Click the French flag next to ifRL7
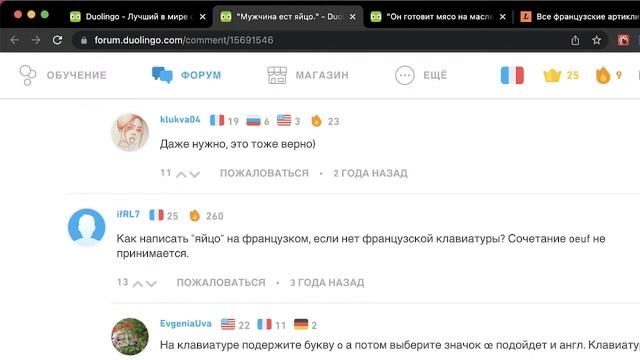This screenshot has height=360, width=640. click(x=156, y=215)
